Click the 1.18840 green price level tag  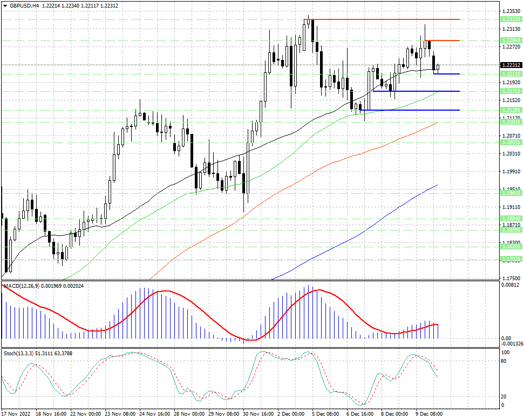(x=511, y=218)
